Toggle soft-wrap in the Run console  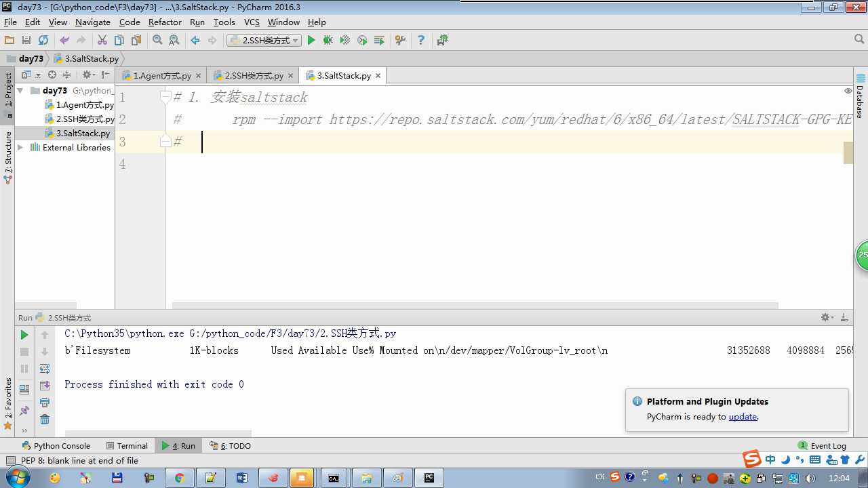[x=45, y=369]
